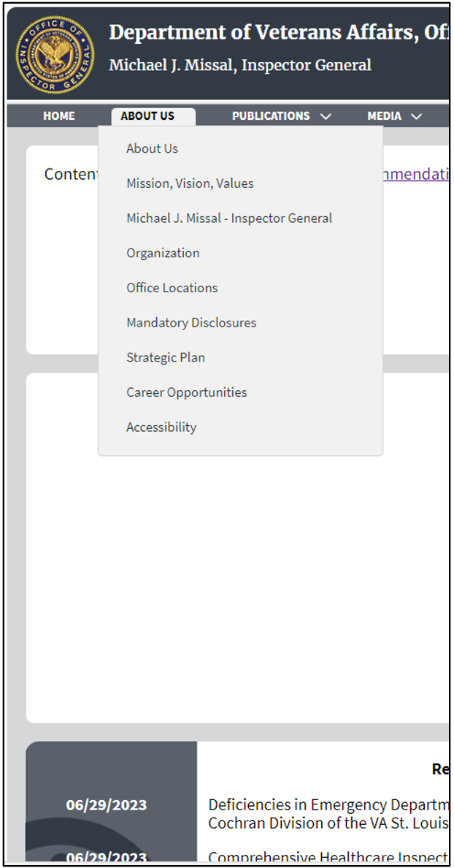
Task: Click the 06/29/2023 date entry
Action: 108,804
